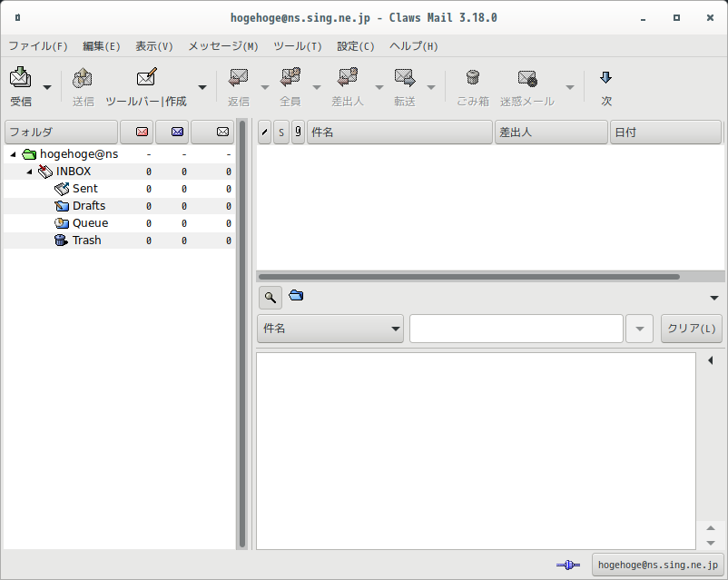Viewport: 728px width, 580px height.
Task: Click the mark column header icon
Action: (265, 133)
